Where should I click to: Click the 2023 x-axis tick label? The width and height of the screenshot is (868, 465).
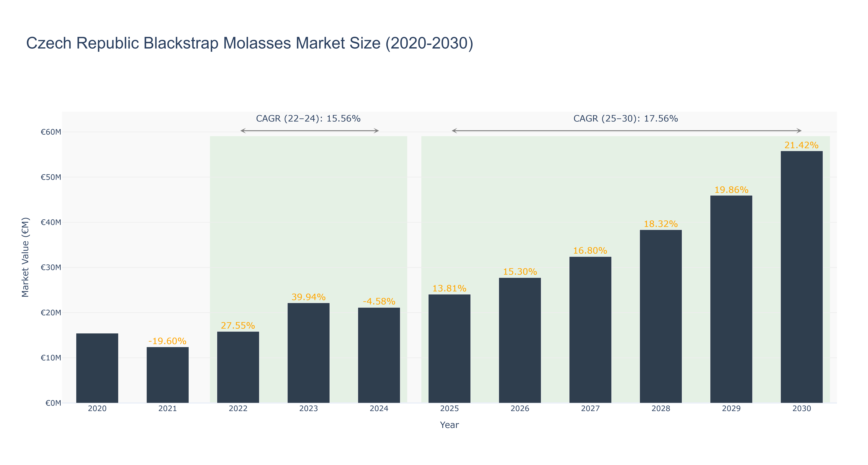pyautogui.click(x=308, y=408)
